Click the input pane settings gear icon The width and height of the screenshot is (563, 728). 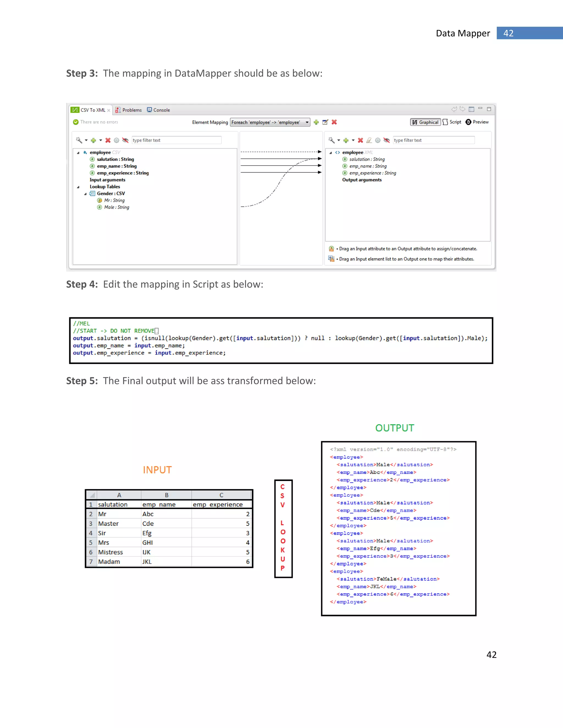(116, 140)
